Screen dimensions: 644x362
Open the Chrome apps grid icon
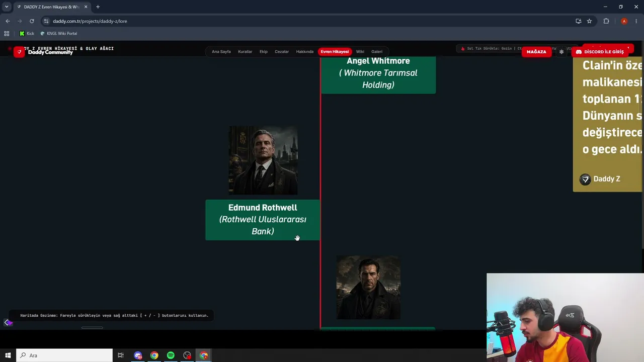(7, 34)
